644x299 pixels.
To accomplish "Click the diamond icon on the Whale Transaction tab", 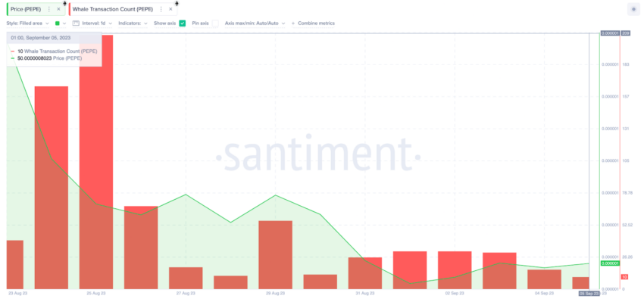I will [x=177, y=3].
